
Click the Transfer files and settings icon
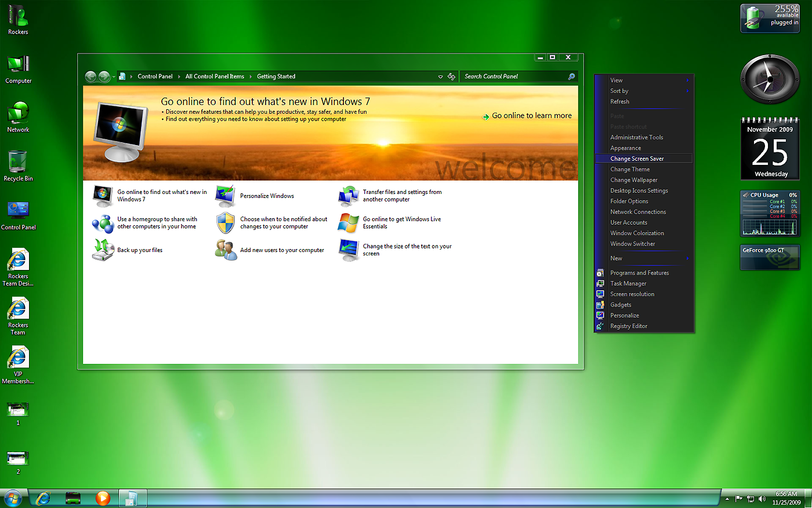coord(349,196)
